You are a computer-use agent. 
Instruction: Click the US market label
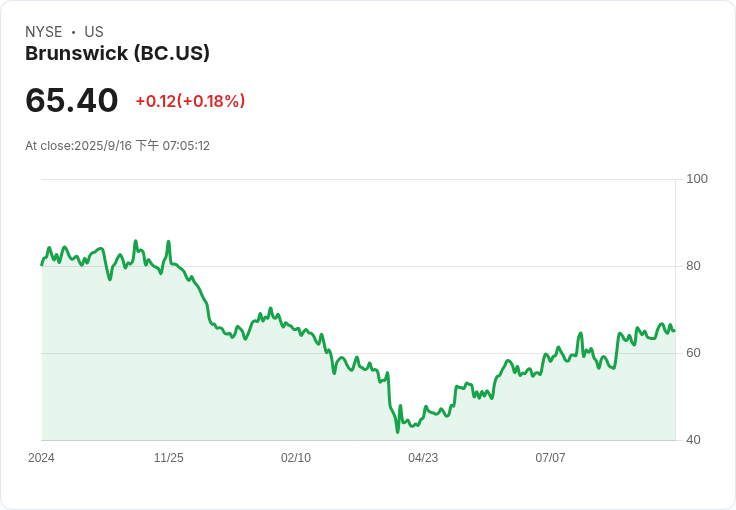click(x=94, y=32)
